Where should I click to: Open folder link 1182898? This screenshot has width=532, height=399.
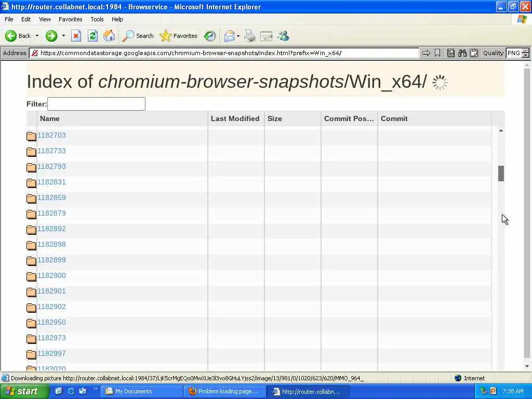point(51,244)
